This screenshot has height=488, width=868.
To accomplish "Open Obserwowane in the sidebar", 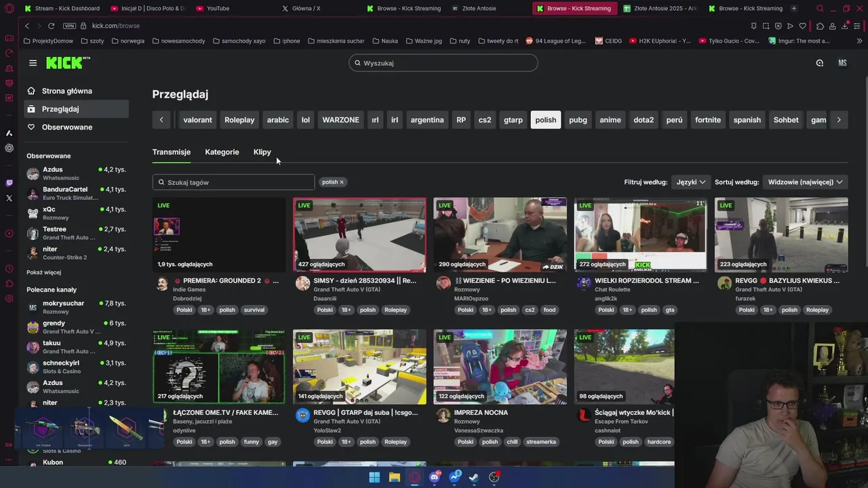I will tap(75, 127).
